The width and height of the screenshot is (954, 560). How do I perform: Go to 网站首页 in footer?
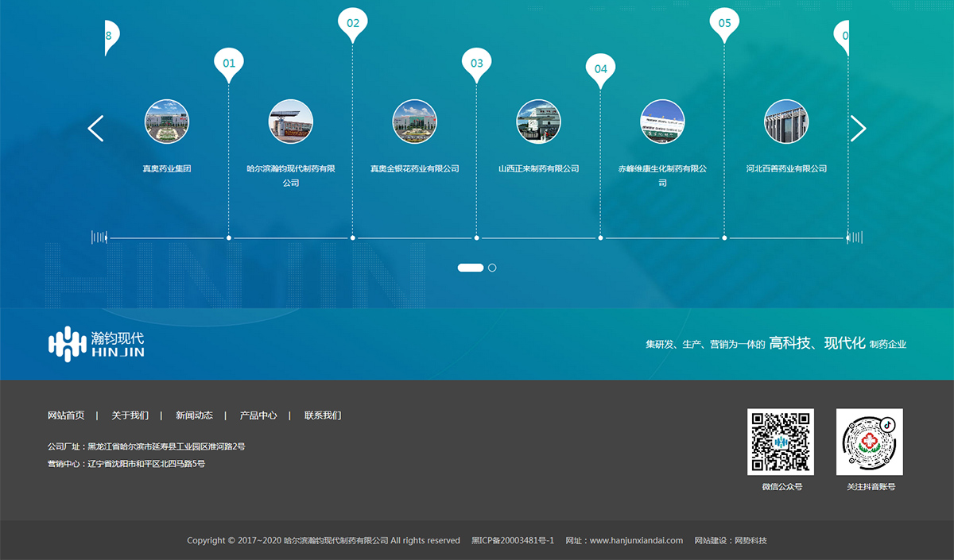(66, 415)
